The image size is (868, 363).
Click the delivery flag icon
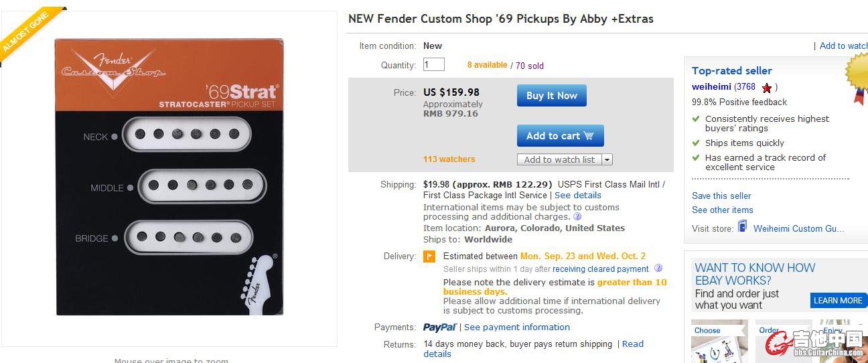[x=429, y=257]
